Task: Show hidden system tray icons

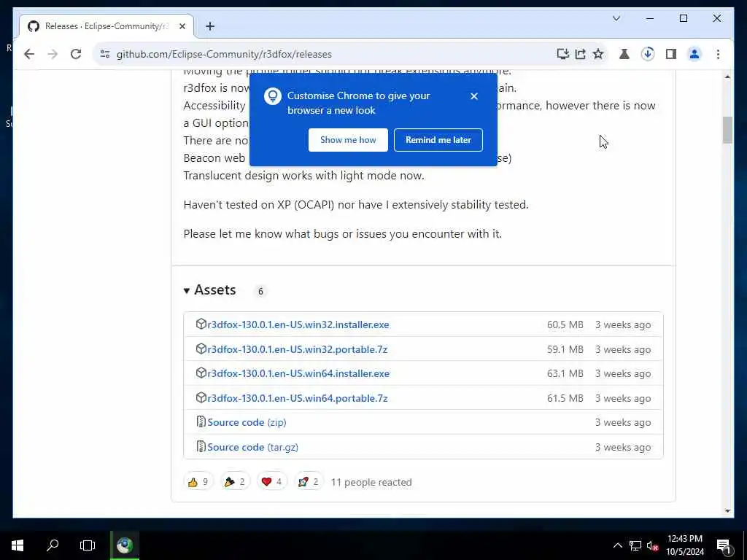Action: point(617,545)
